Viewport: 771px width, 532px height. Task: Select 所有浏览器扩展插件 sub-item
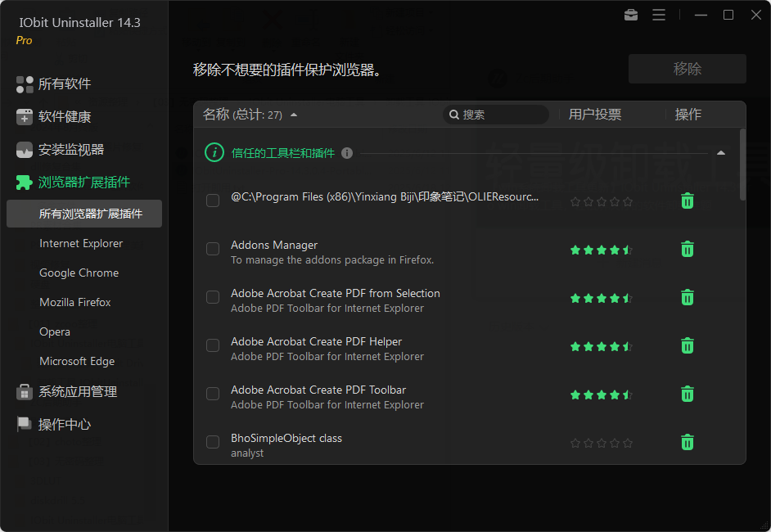tap(84, 214)
